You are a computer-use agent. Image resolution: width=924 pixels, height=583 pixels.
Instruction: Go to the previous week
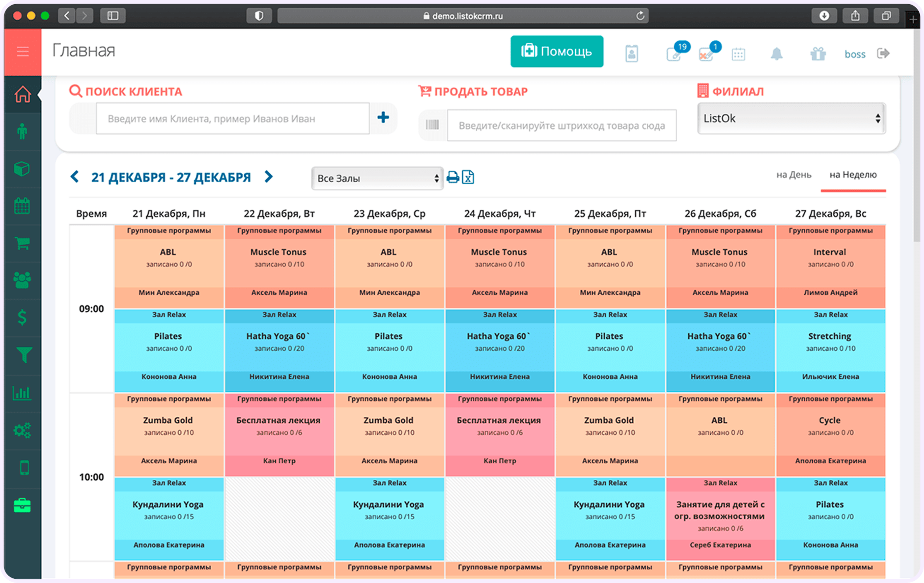point(74,176)
